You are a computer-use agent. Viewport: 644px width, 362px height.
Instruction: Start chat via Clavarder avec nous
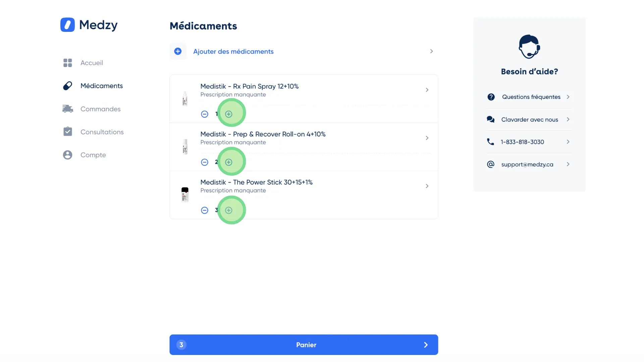tap(530, 119)
